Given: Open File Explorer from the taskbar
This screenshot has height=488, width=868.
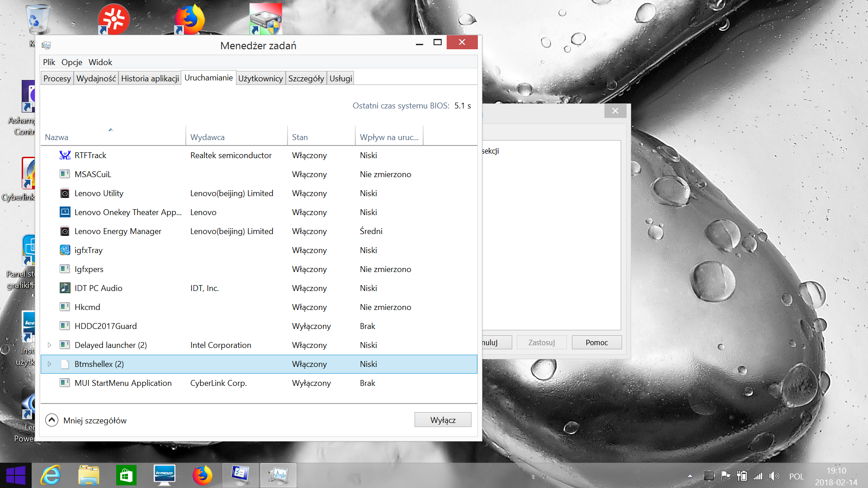Looking at the screenshot, I should [x=89, y=475].
